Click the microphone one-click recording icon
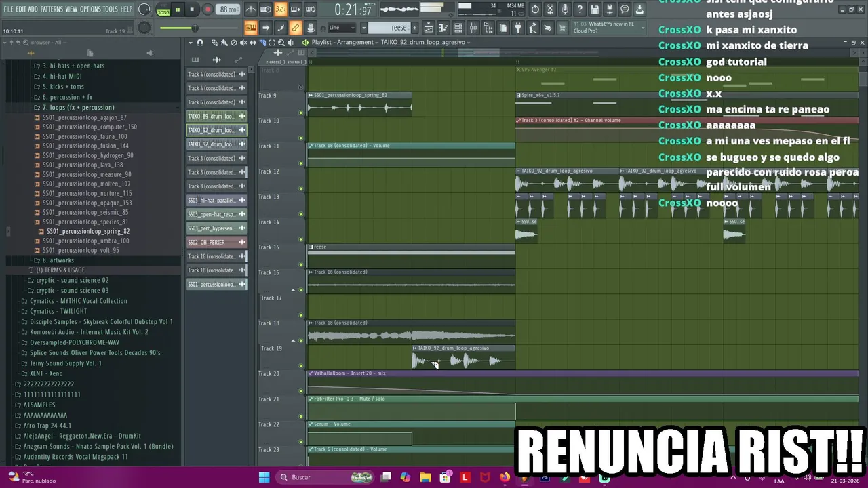 [565, 9]
